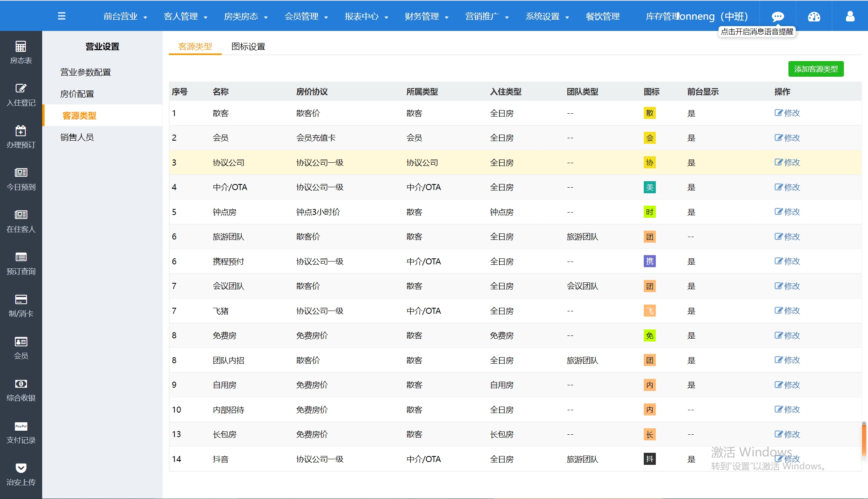Click the 内 icon in the 自用房 row

pos(649,385)
